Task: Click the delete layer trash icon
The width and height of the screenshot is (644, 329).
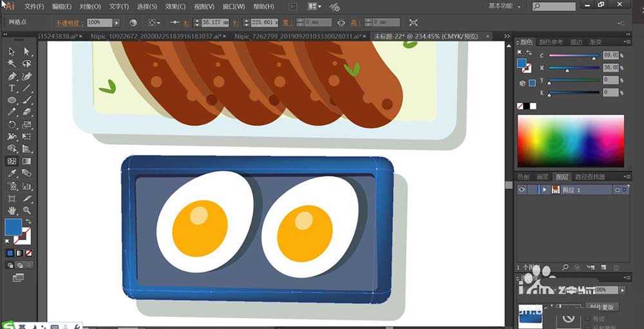Action: point(616,267)
